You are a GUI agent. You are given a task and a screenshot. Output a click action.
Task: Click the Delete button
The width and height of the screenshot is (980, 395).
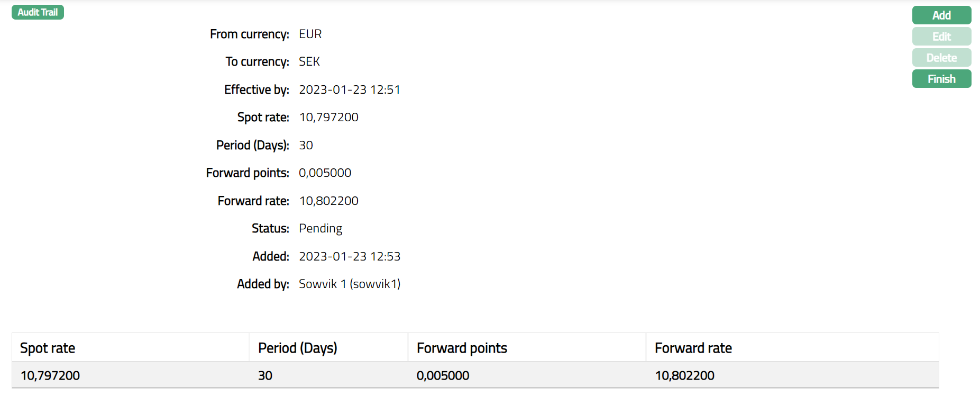[941, 58]
